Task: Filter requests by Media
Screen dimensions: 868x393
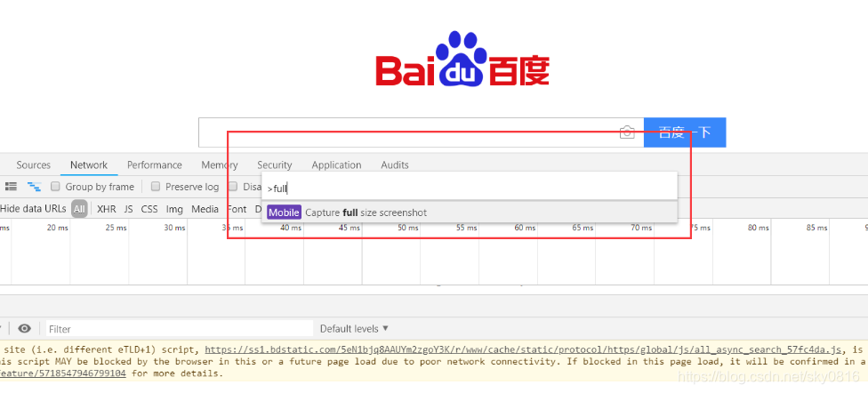Action: click(205, 209)
